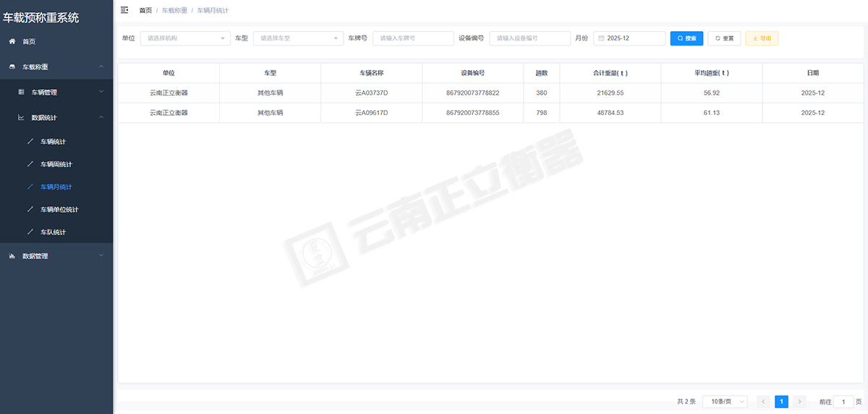Click the 重置 reset button

pyautogui.click(x=723, y=38)
